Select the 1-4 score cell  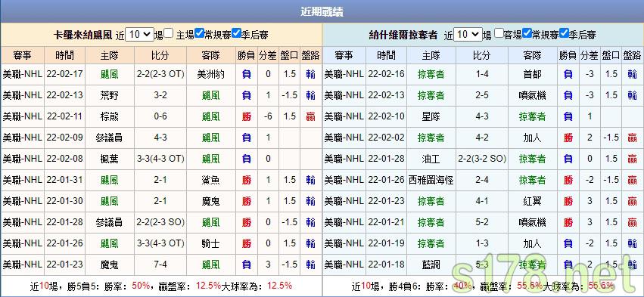click(x=482, y=74)
